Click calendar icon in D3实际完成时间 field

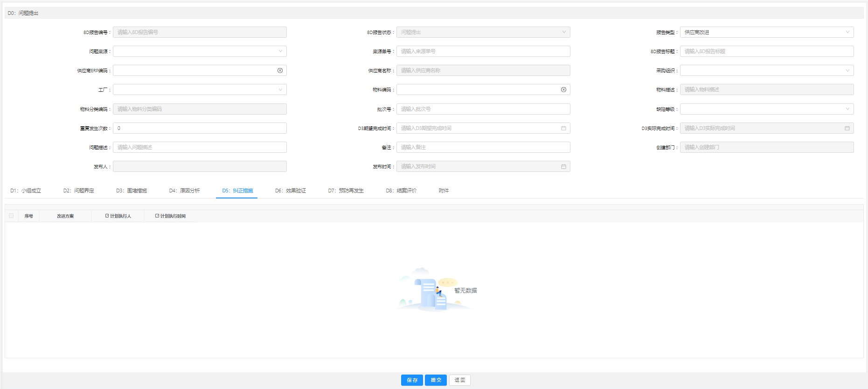(x=847, y=128)
